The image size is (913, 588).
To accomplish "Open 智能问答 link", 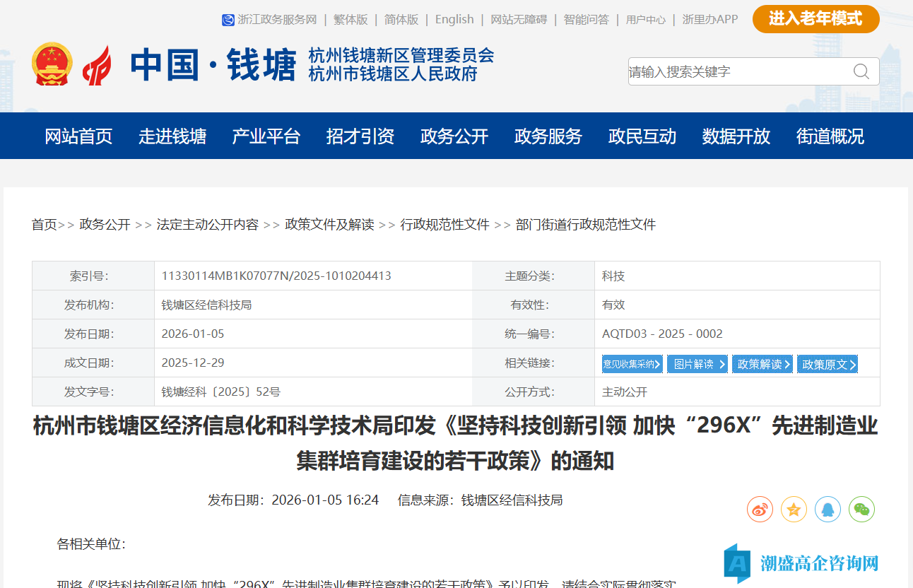I will [587, 20].
